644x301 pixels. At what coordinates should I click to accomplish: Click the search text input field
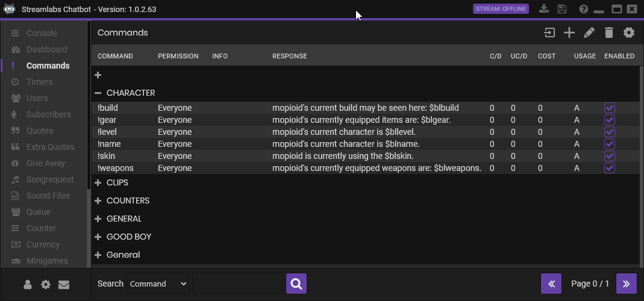pyautogui.click(x=237, y=284)
